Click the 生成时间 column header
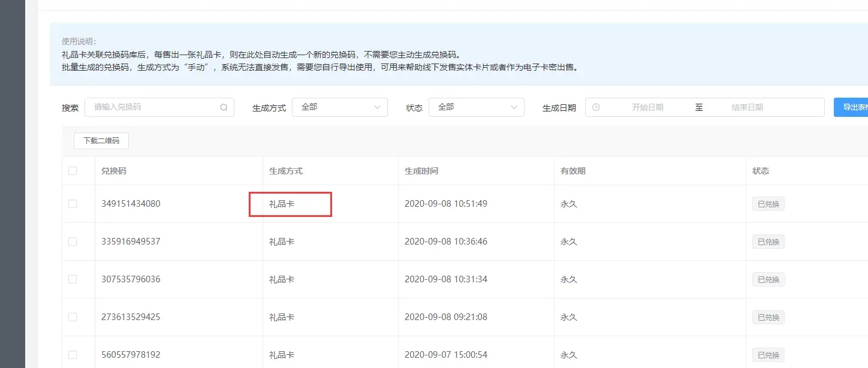Image resolution: width=868 pixels, height=368 pixels. pyautogui.click(x=421, y=171)
